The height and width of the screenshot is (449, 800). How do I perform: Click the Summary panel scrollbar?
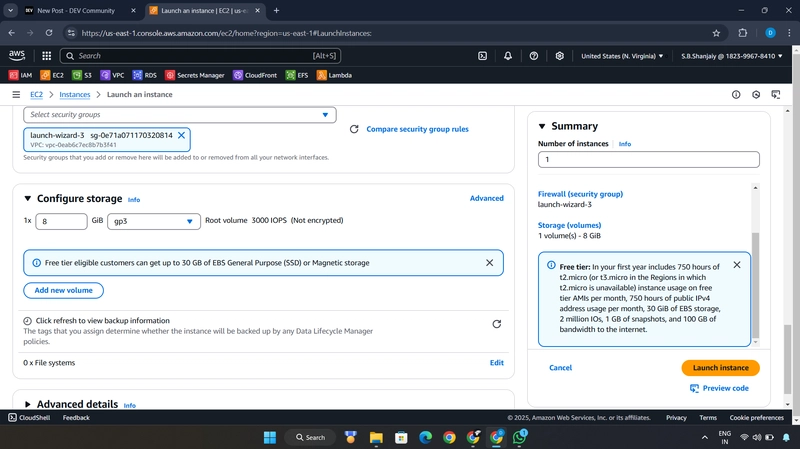coord(756,285)
